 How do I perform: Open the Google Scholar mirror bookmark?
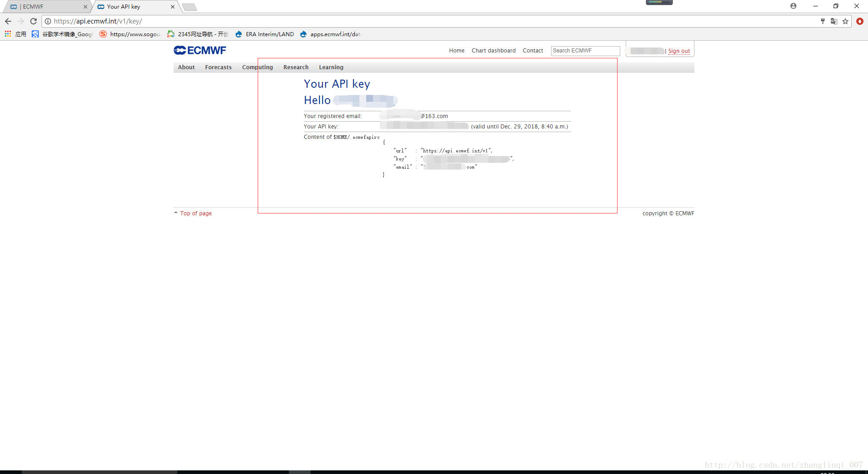(61, 34)
